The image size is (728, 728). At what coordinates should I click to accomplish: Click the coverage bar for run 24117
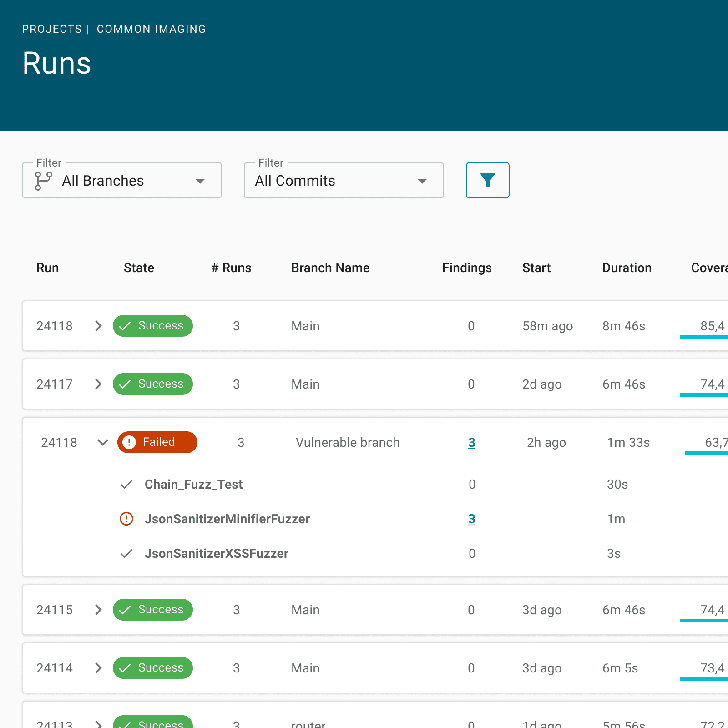(704, 395)
